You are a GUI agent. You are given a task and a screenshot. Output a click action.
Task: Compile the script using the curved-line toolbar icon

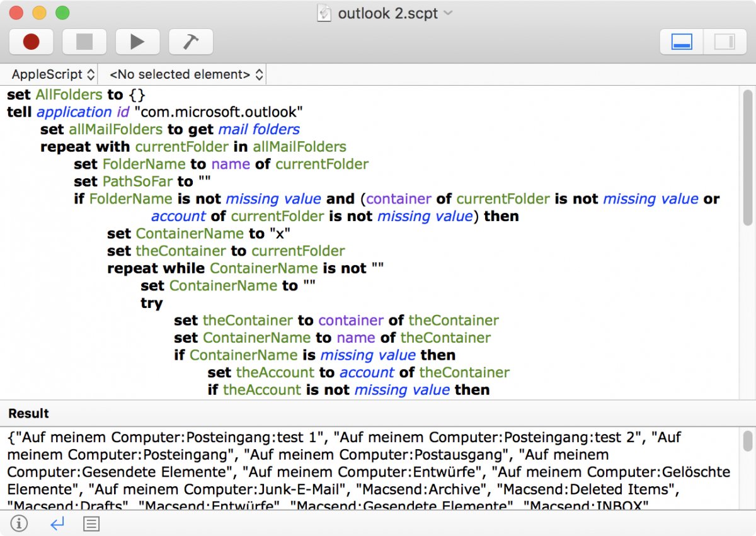point(190,41)
